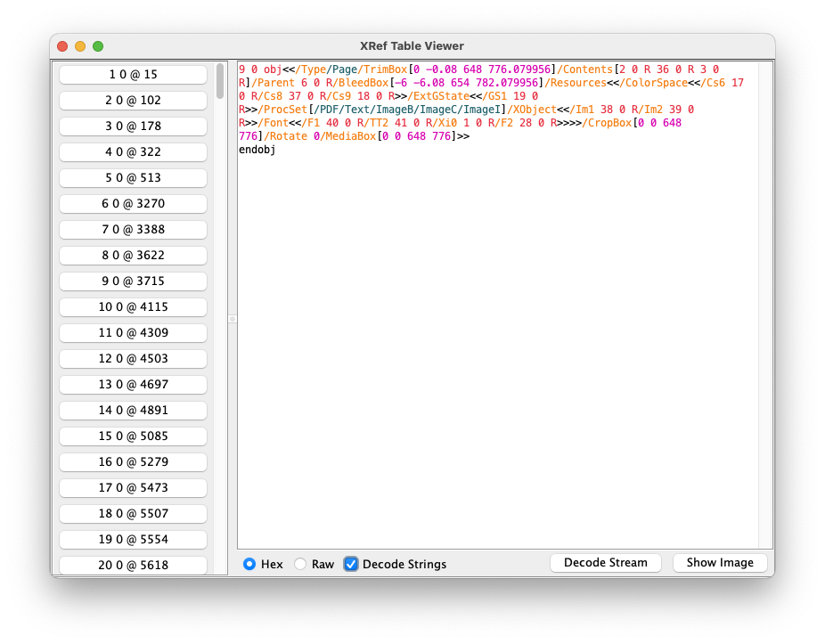Click xref entry "17 0 @ 5473"
The width and height of the screenshot is (825, 644).
click(x=133, y=487)
